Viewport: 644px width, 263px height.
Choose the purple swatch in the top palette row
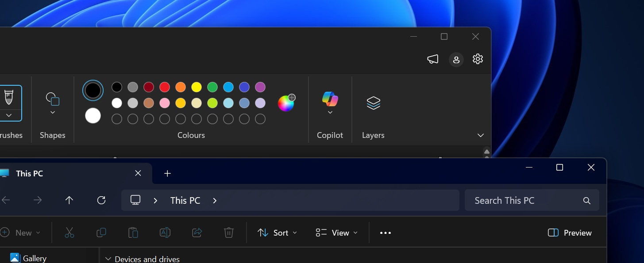point(260,87)
